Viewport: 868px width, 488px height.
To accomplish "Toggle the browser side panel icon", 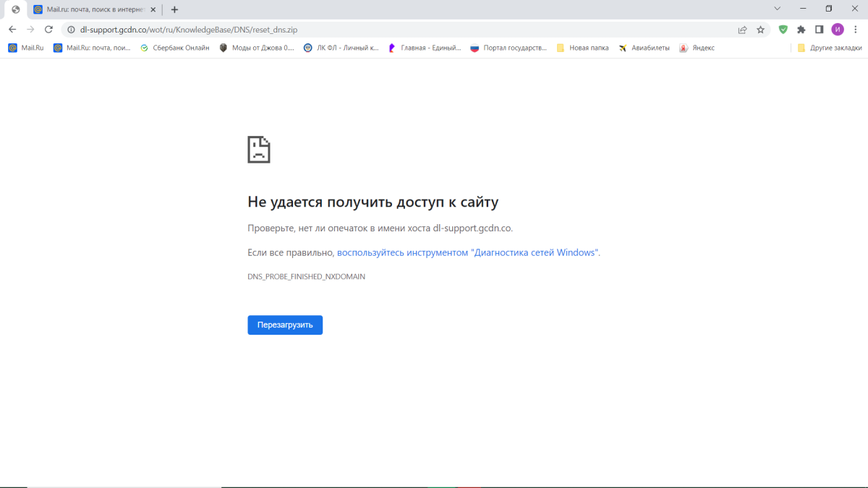I will point(820,30).
